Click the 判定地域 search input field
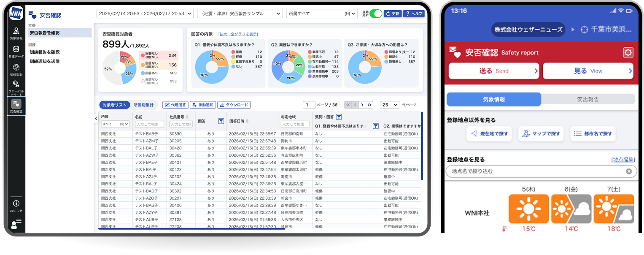This screenshot has height=255, width=644. pos(295,124)
